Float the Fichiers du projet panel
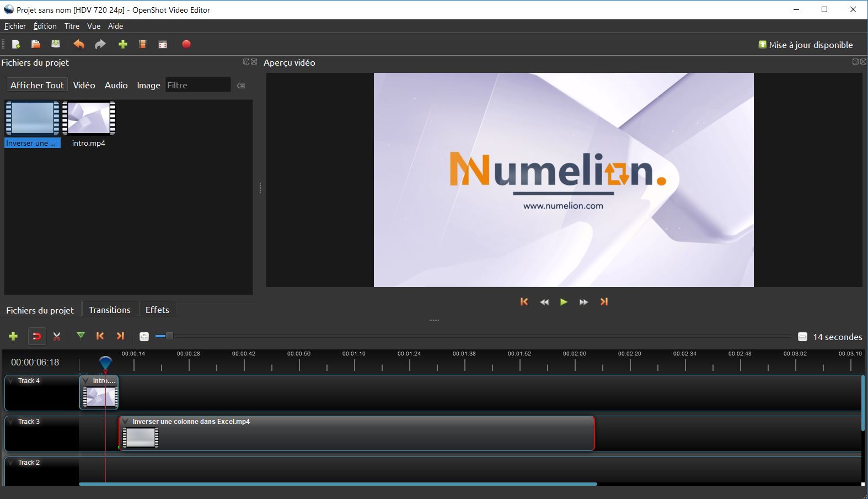The image size is (868, 499). coord(246,62)
